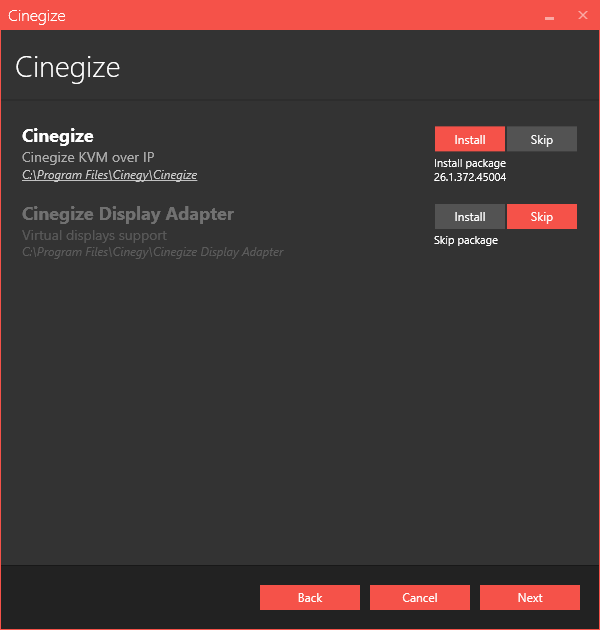Click the Cinegize Display Adapter title
Screen dimensions: 600x630
coord(128,214)
